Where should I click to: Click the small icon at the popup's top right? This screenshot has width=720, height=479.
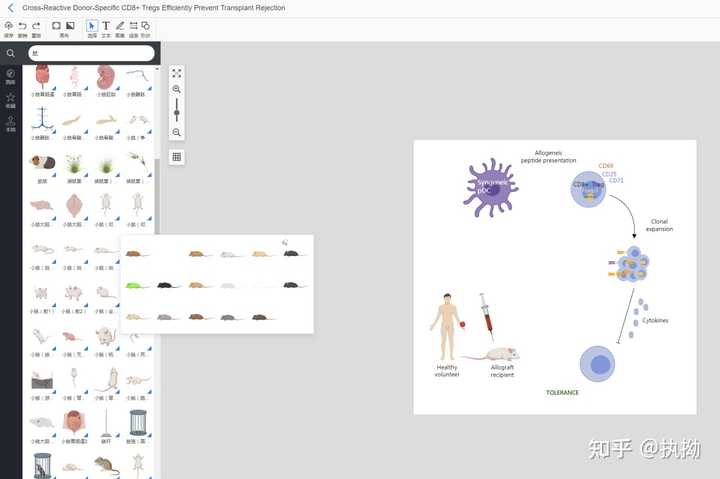tap(285, 242)
